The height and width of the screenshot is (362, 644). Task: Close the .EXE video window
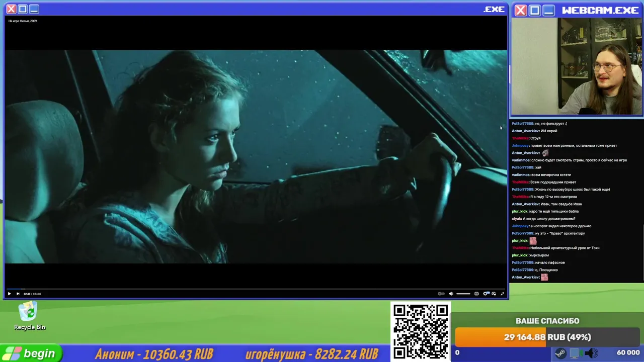11,9
